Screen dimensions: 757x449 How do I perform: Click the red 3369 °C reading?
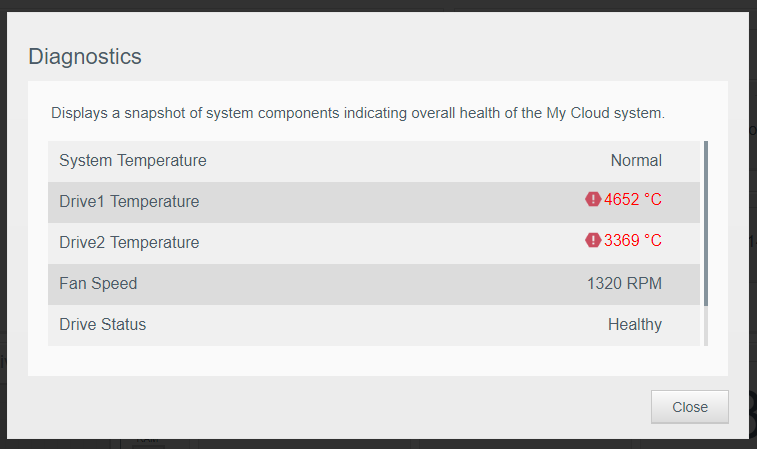633,241
